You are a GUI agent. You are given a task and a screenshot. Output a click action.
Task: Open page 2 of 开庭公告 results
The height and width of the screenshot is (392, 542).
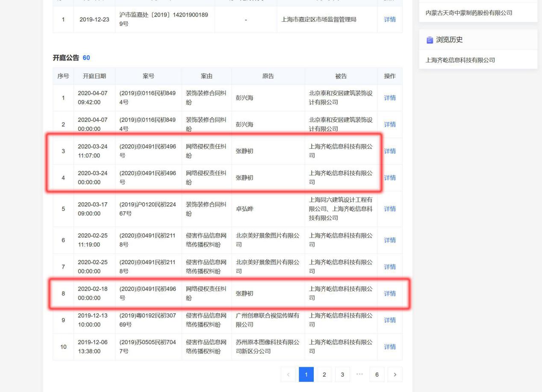[324, 374]
